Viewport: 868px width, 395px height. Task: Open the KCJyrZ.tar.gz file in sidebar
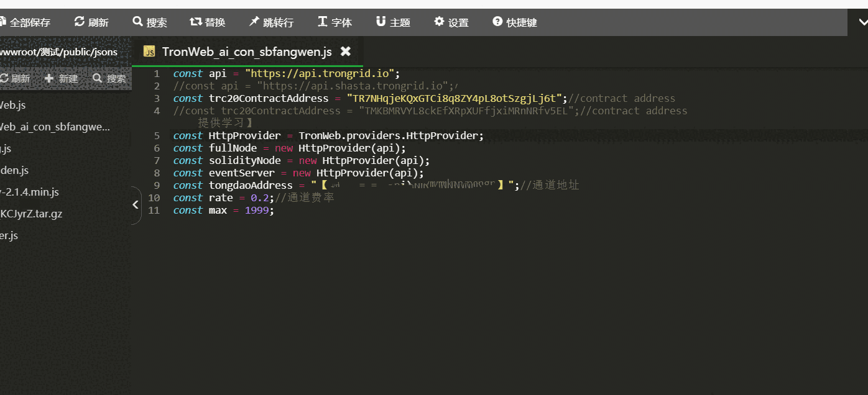(31, 214)
